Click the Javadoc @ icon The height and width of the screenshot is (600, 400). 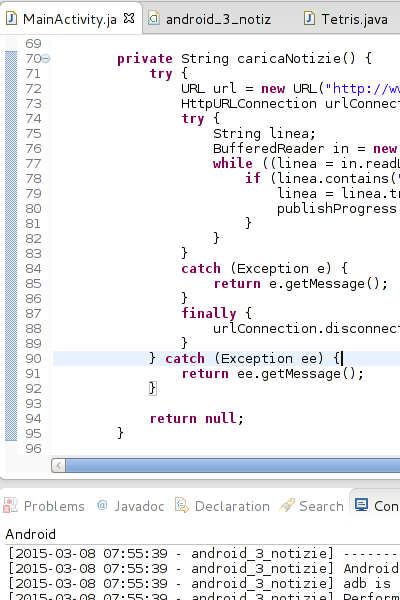click(x=102, y=505)
